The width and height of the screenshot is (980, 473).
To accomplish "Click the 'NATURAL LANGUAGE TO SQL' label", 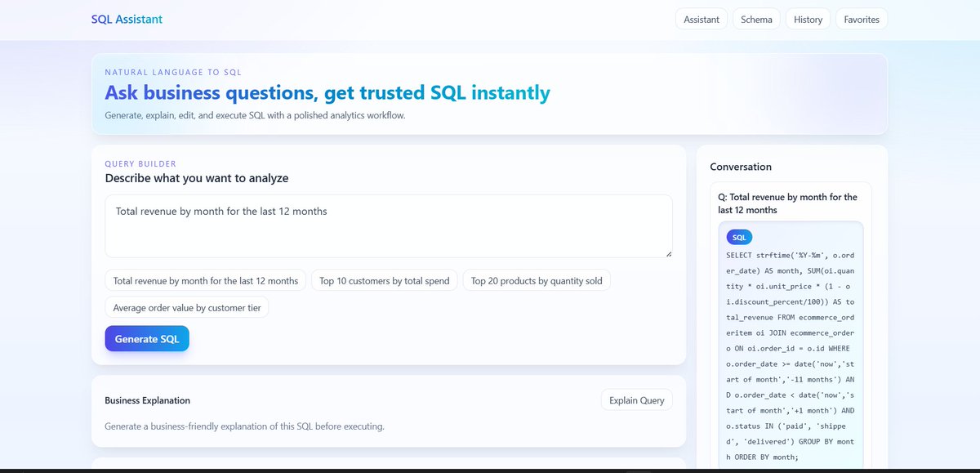I will (173, 72).
